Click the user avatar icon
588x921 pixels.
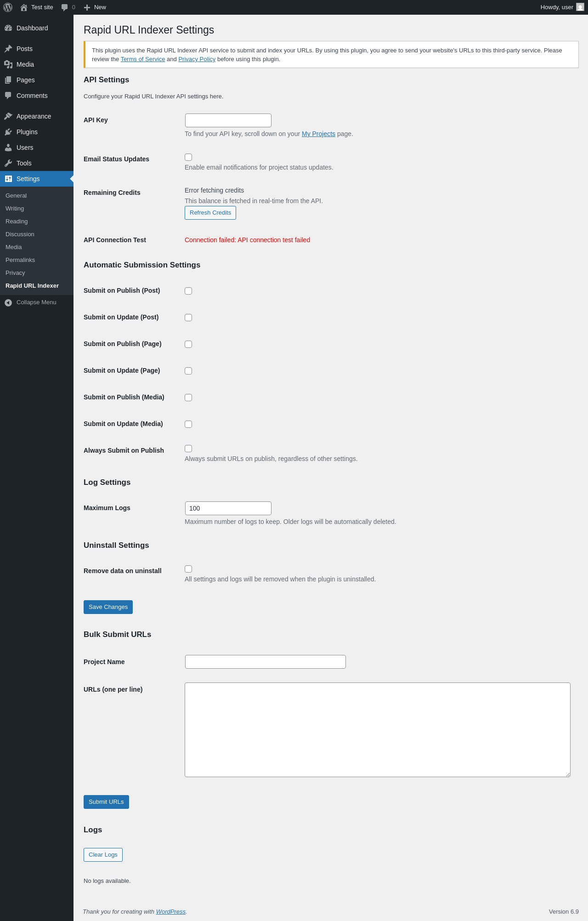coord(580,7)
